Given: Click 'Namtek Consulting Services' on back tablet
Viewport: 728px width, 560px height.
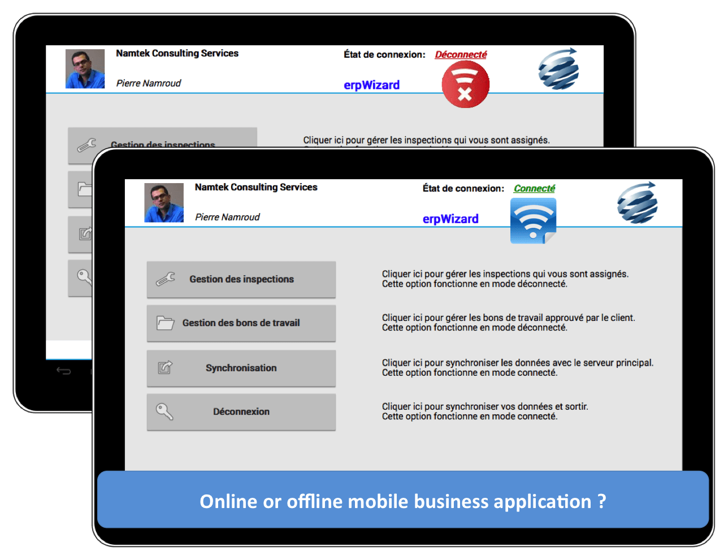Looking at the screenshot, I should pos(177,53).
